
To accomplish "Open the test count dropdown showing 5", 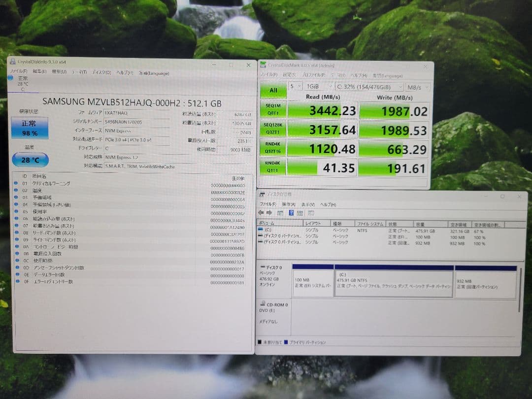I will point(296,87).
